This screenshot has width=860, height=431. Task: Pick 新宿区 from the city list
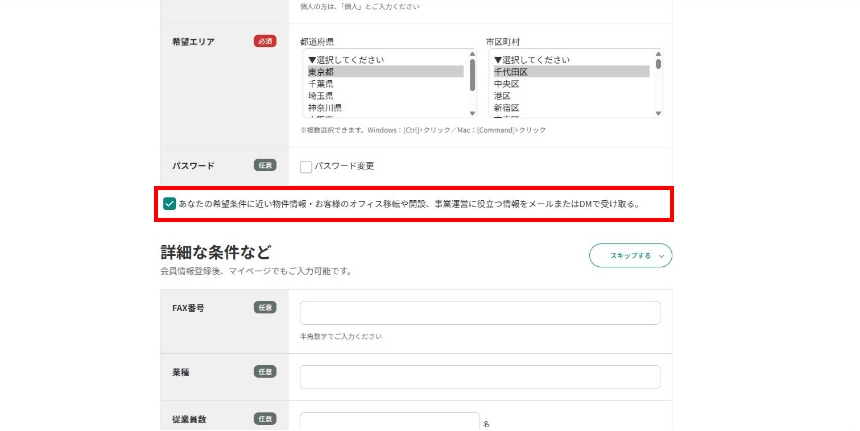506,108
